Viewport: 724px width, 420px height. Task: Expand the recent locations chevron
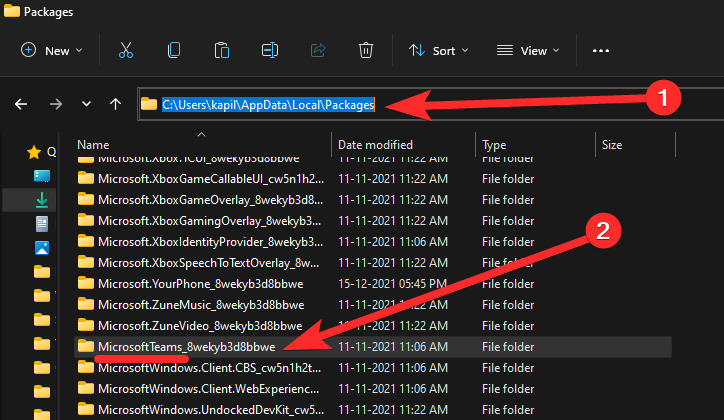[86, 104]
